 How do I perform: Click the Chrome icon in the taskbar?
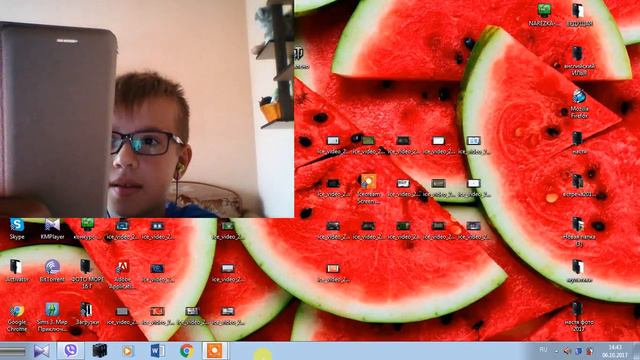187,351
